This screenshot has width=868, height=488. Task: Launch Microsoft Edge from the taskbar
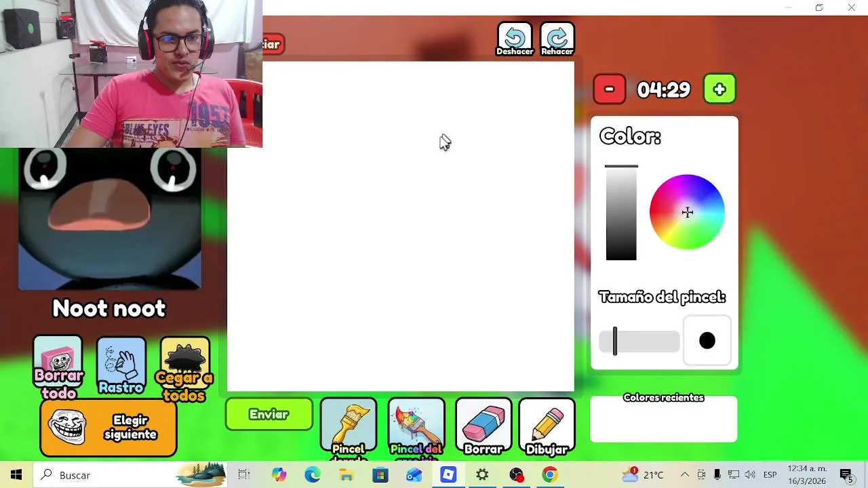(313, 475)
